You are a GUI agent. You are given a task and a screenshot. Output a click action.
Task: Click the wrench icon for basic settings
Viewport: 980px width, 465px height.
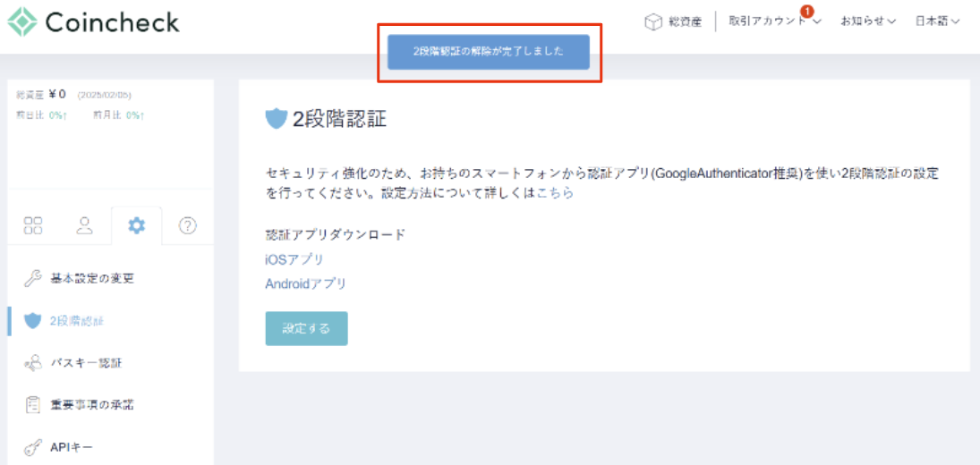(x=33, y=278)
